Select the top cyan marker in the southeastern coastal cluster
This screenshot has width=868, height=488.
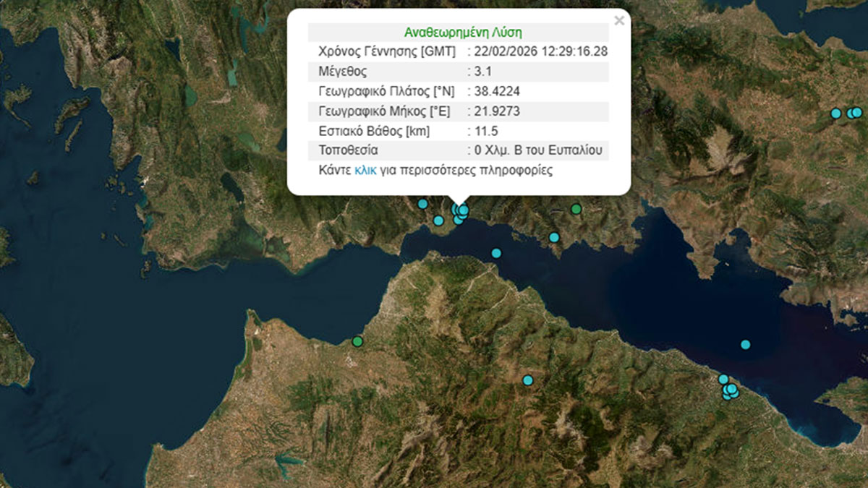723,380
